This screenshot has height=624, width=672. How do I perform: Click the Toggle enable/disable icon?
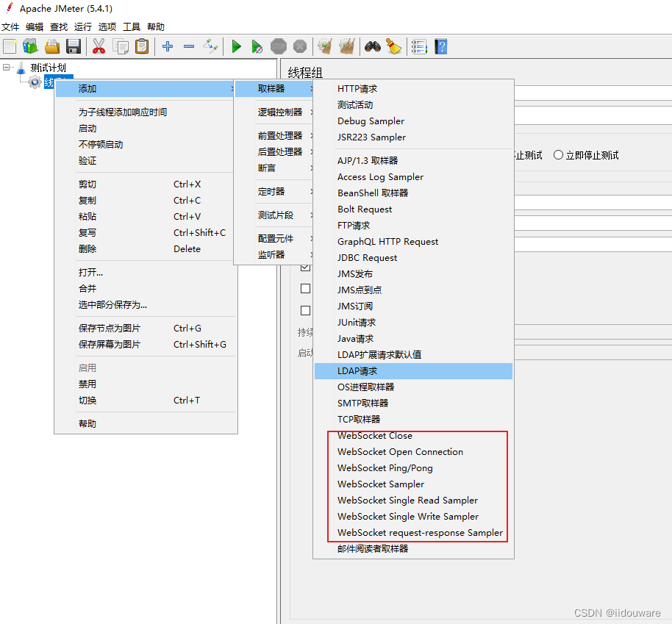click(x=210, y=46)
